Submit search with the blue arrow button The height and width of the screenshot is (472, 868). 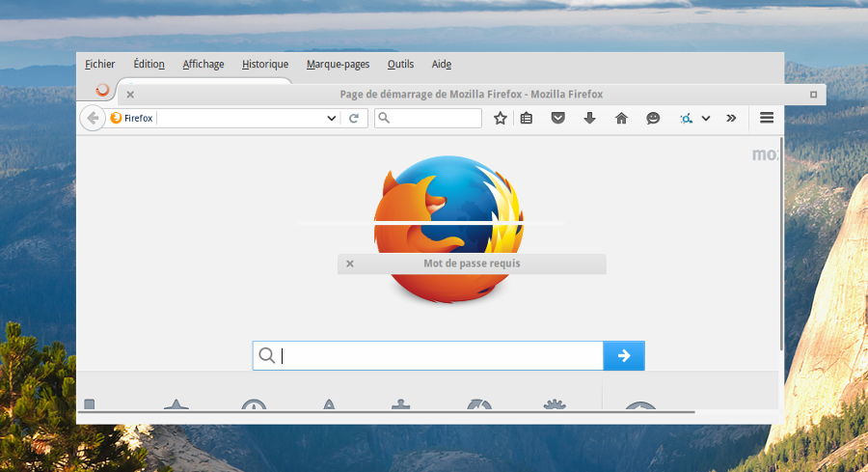624,355
